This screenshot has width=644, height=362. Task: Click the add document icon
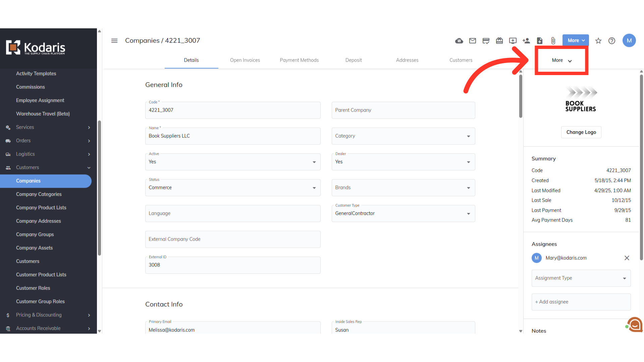[539, 41]
